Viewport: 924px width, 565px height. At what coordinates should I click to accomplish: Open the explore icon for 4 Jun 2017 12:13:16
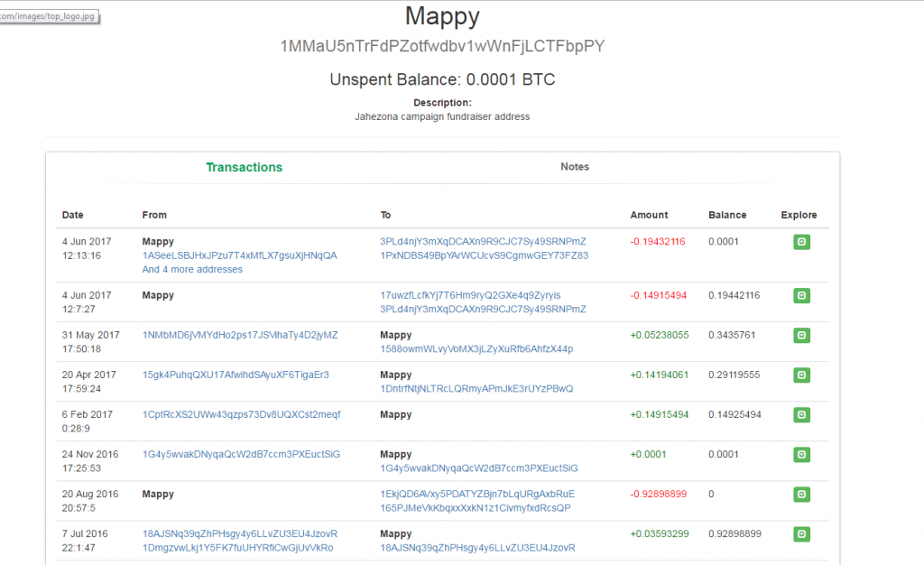[800, 242]
